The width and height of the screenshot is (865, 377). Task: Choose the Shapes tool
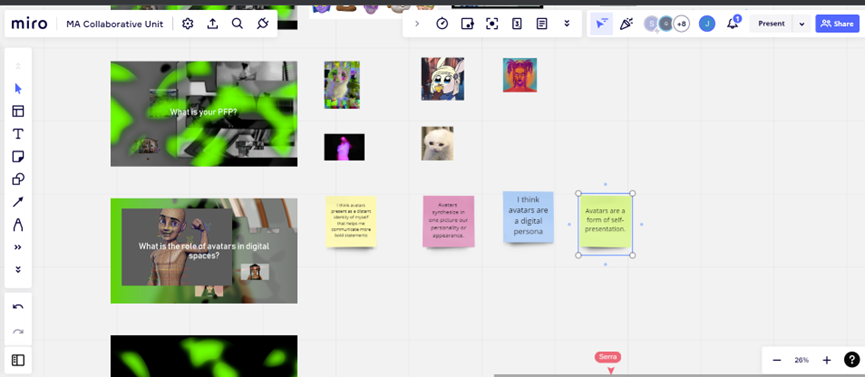pyautogui.click(x=18, y=179)
